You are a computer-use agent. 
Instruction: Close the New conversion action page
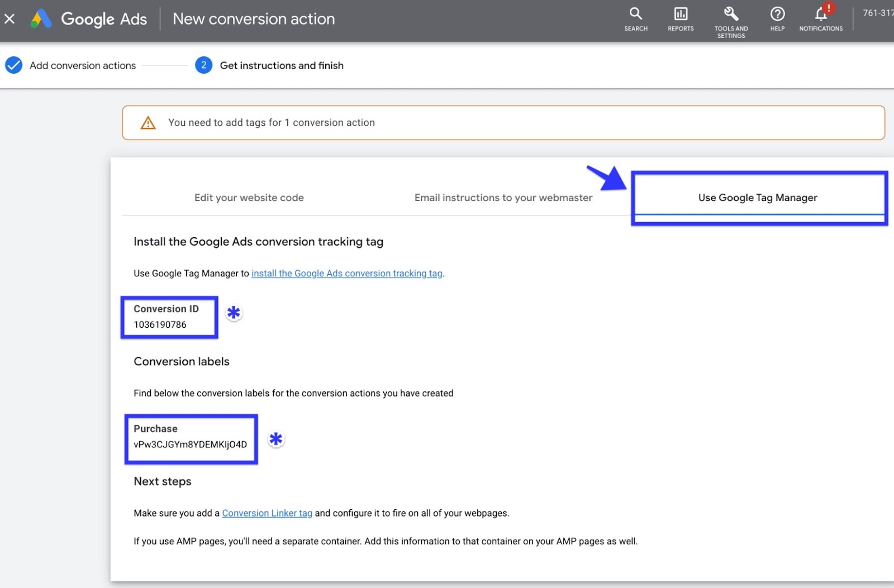tap(9, 19)
